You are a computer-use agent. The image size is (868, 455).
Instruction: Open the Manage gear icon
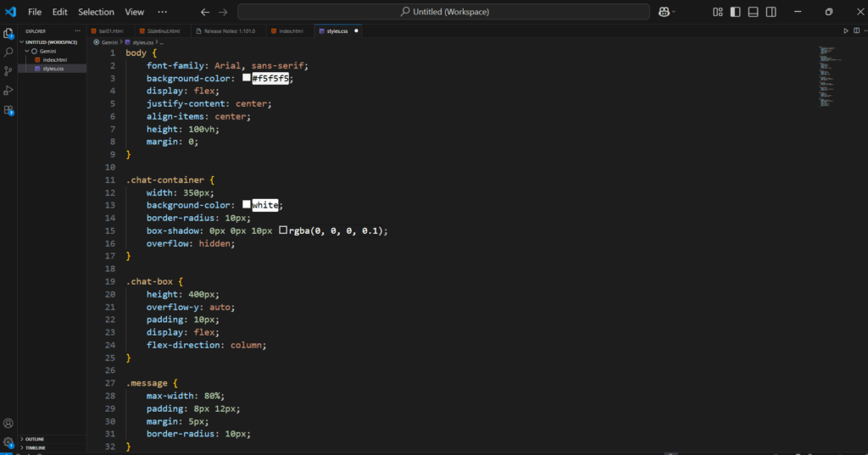[x=8, y=442]
